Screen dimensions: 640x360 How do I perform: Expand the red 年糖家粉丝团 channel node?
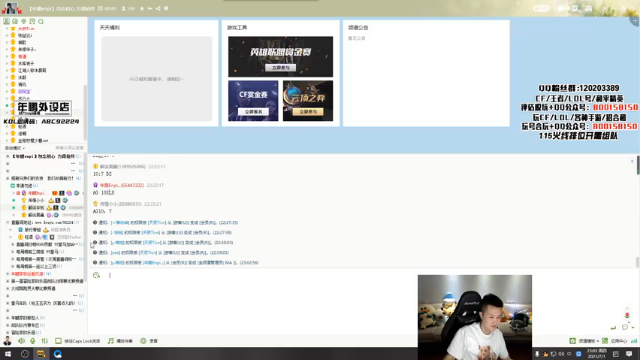point(8,274)
